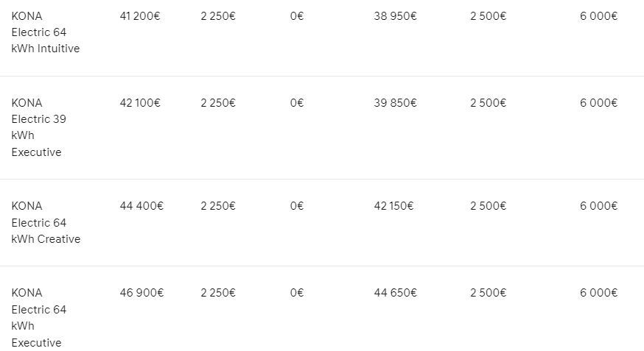Image resolution: width=644 pixels, height=351 pixels.
Task: Select 2 500€ in the Creative row
Action: point(488,206)
